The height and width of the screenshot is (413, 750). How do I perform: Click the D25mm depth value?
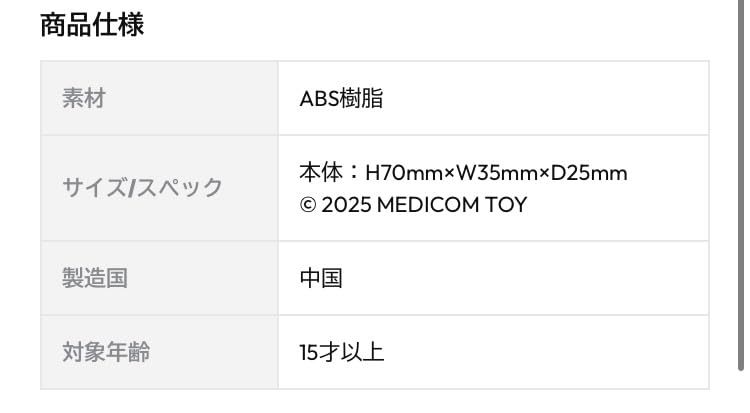589,173
